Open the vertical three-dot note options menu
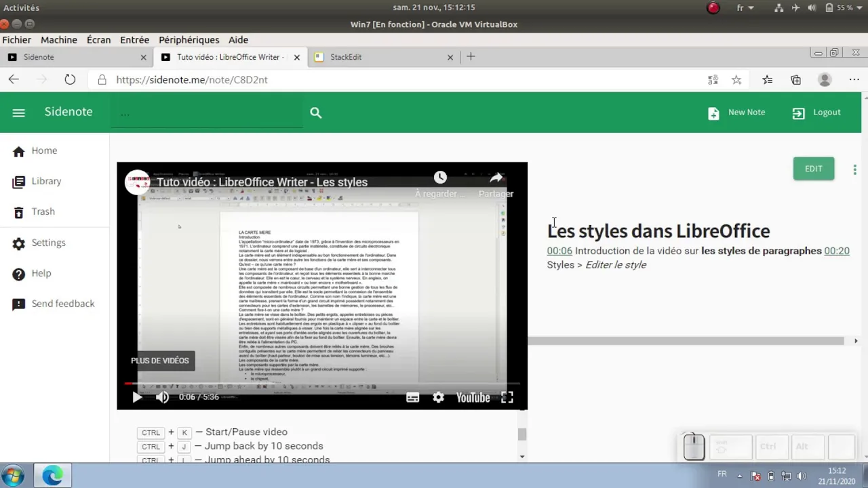Screen dimensions: 868x488 [854, 169]
